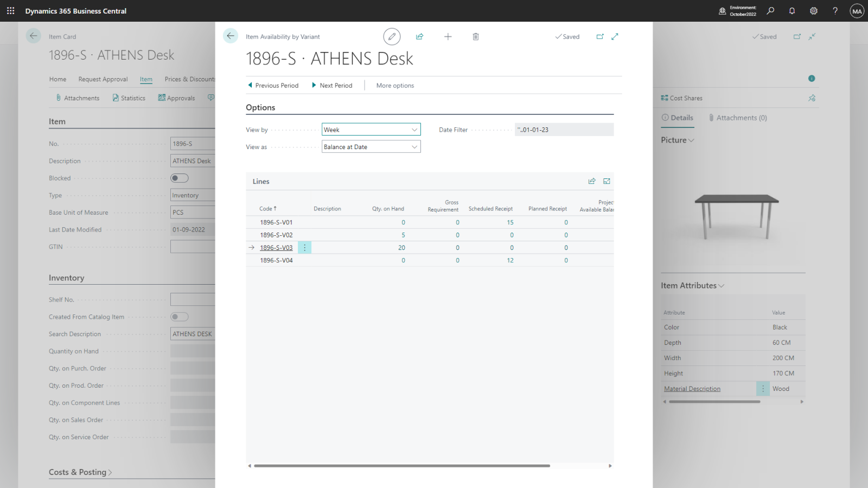Click Attachments action in Item Card

(x=78, y=98)
